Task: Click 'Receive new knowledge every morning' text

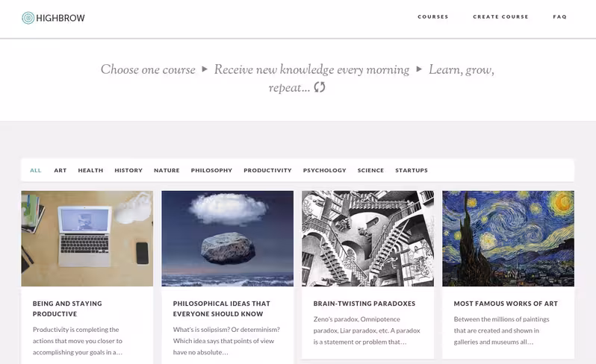Action: [x=311, y=69]
